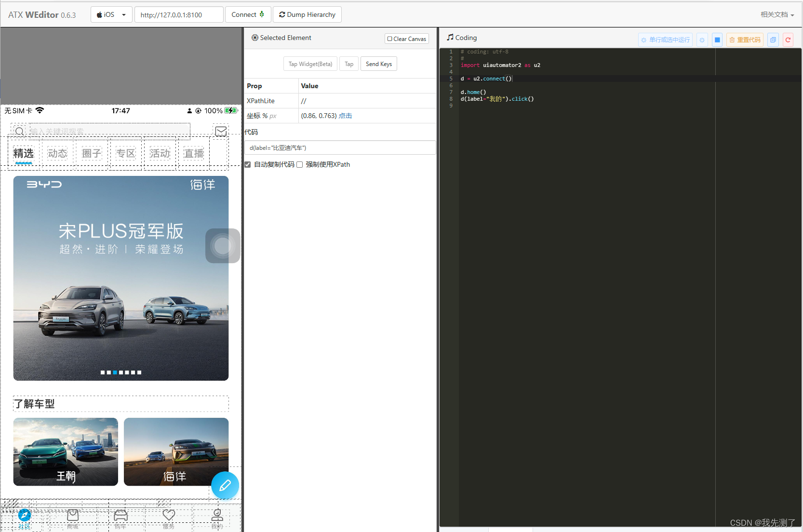The width and height of the screenshot is (803, 532).
Task: Click the device URL input field
Action: [x=179, y=14]
